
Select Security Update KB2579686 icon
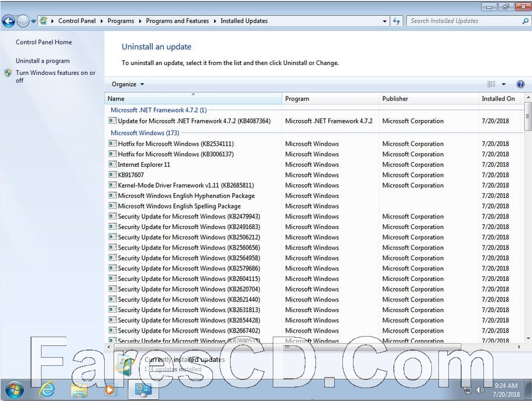click(x=112, y=268)
